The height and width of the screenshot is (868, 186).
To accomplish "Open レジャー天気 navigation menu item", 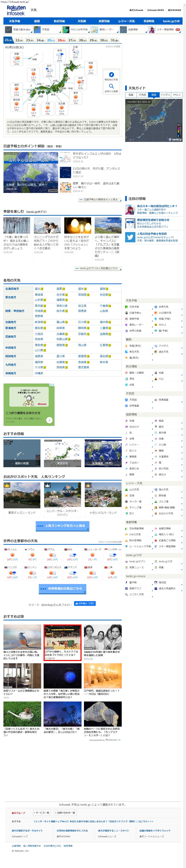I will click(126, 21).
